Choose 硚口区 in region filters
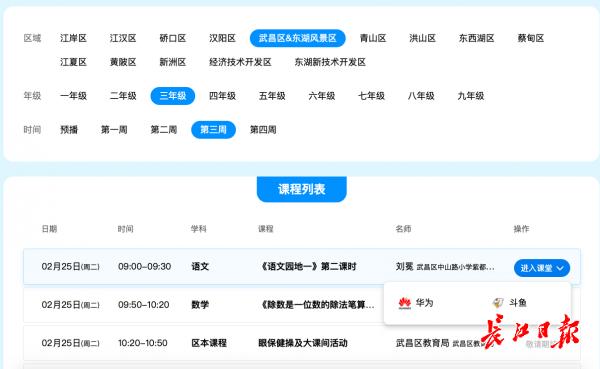Image resolution: width=600 pixels, height=369 pixels. [173, 38]
